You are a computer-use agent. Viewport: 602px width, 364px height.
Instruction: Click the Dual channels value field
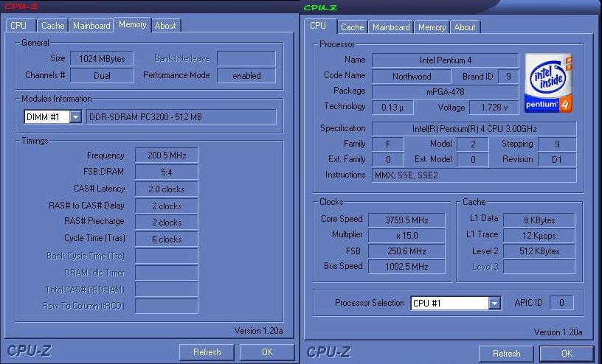tap(102, 76)
